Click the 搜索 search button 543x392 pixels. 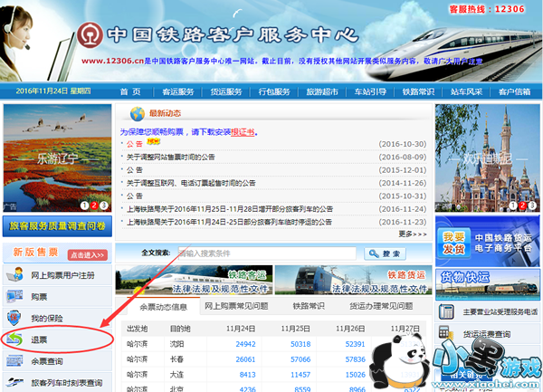385,253
